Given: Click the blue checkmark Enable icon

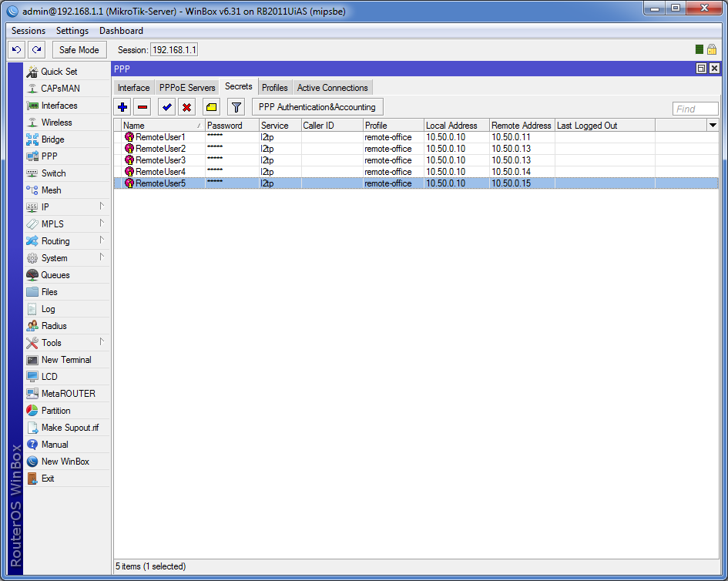Looking at the screenshot, I should point(166,107).
